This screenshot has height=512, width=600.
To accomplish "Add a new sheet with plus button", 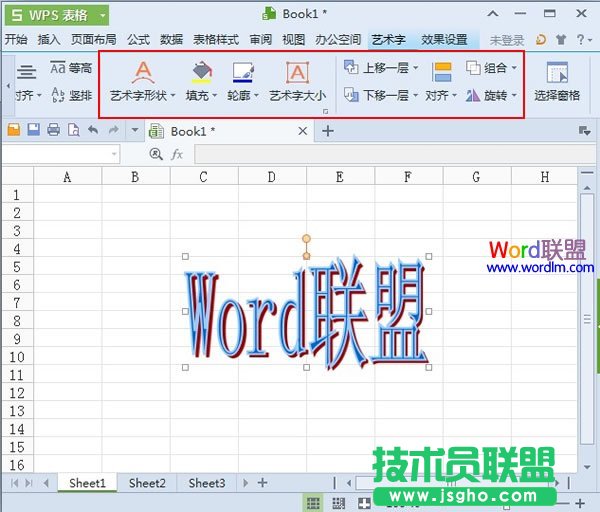I will (262, 483).
